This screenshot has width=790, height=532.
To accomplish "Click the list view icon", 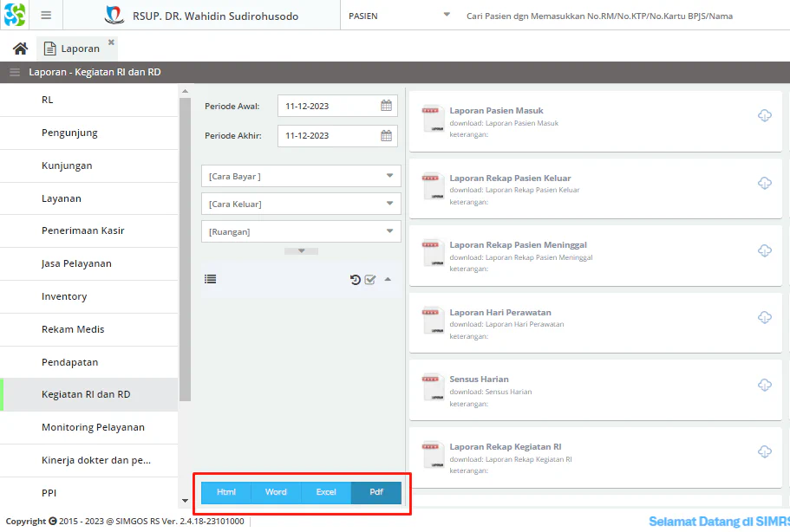I will pyautogui.click(x=210, y=279).
